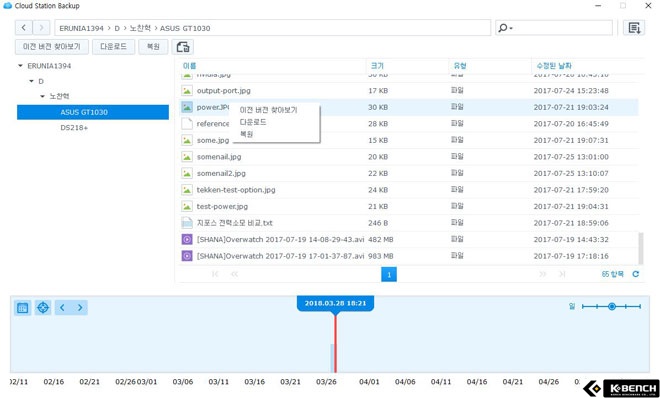
Task: Click the last page pagination icon
Action: pyautogui.click(x=562, y=274)
